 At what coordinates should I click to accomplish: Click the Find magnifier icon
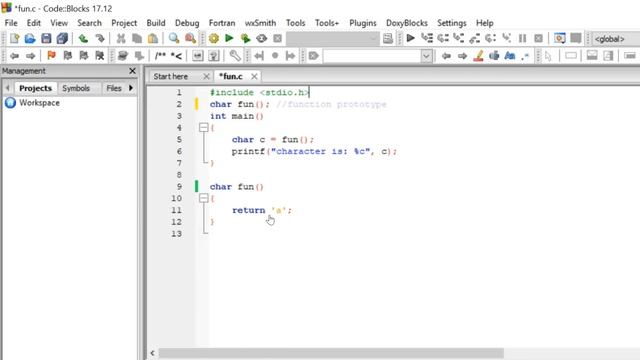[174, 39]
